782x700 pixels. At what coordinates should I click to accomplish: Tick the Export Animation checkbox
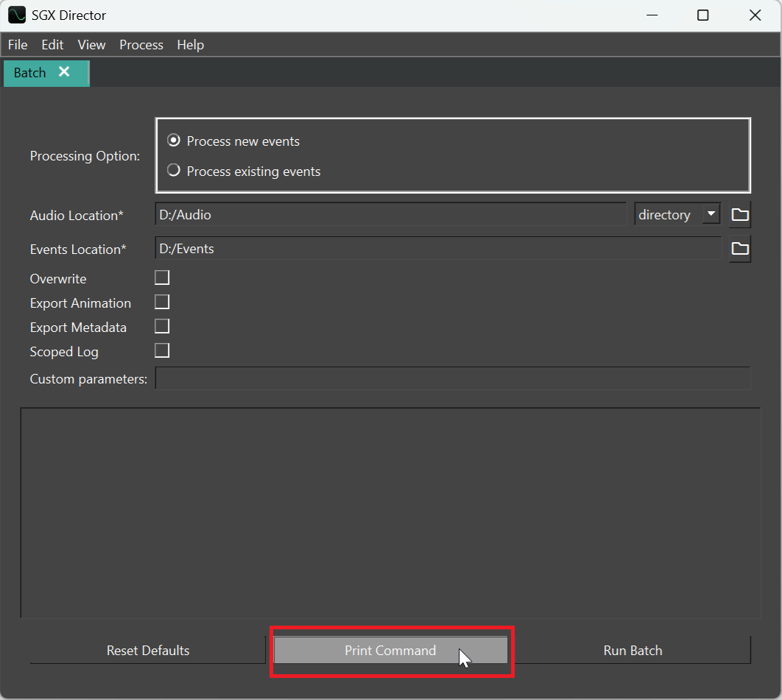point(162,302)
